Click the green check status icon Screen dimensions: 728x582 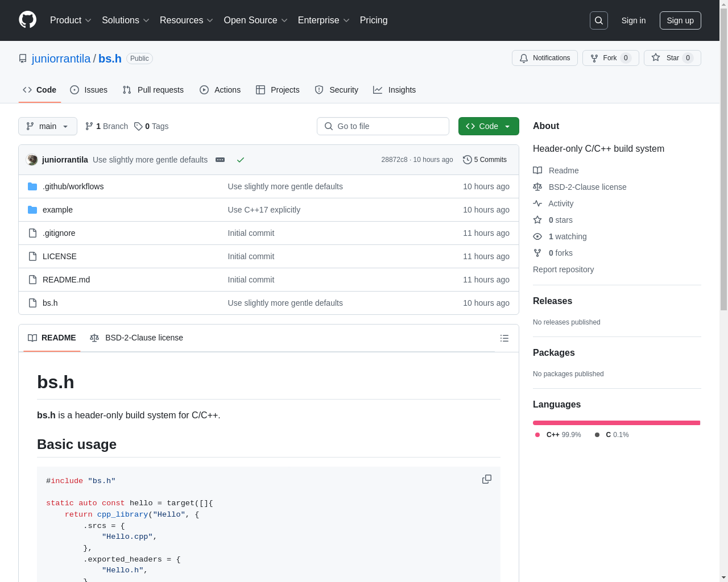[x=241, y=160]
